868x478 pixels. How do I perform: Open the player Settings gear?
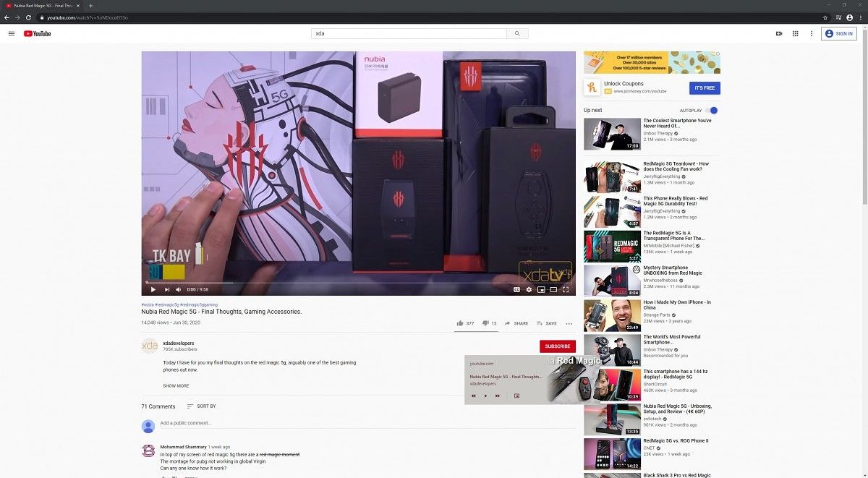[x=529, y=289]
